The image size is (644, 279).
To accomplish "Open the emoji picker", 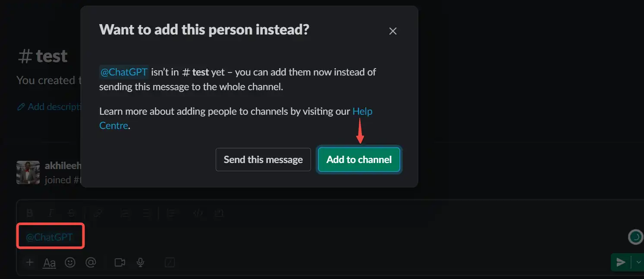I will (x=70, y=262).
